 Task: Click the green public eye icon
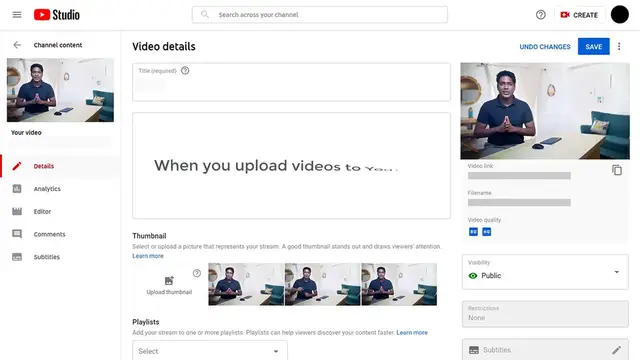[x=473, y=276]
